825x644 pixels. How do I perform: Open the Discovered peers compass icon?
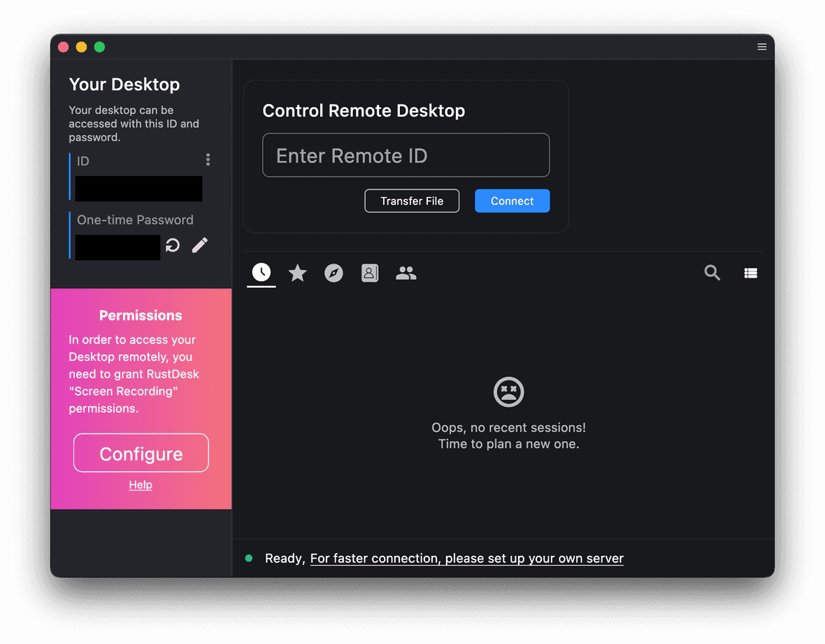click(x=333, y=273)
